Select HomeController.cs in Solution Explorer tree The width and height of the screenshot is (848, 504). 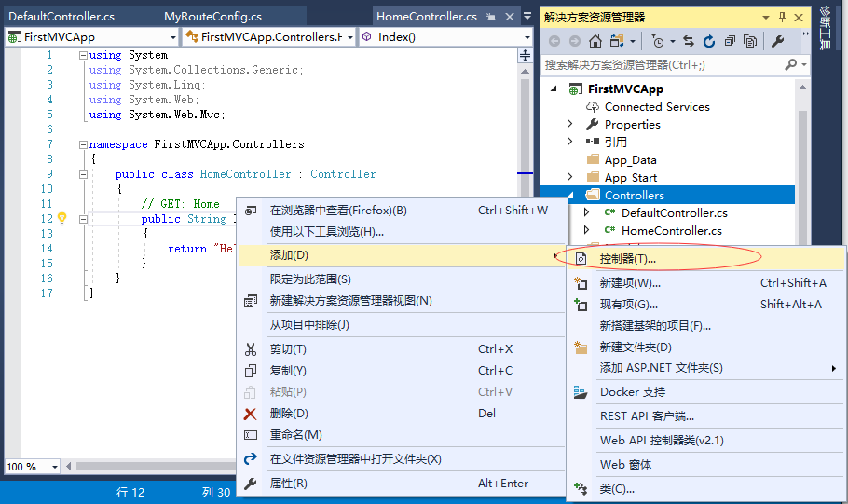pyautogui.click(x=671, y=230)
